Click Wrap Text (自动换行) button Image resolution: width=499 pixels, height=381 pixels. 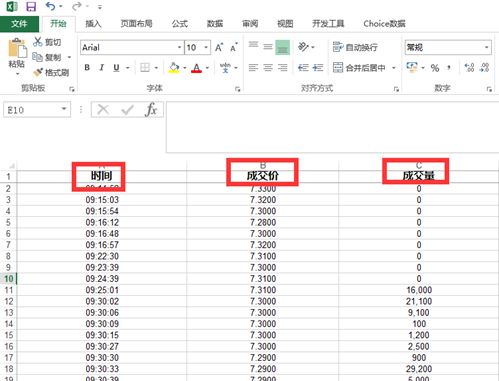coord(355,47)
